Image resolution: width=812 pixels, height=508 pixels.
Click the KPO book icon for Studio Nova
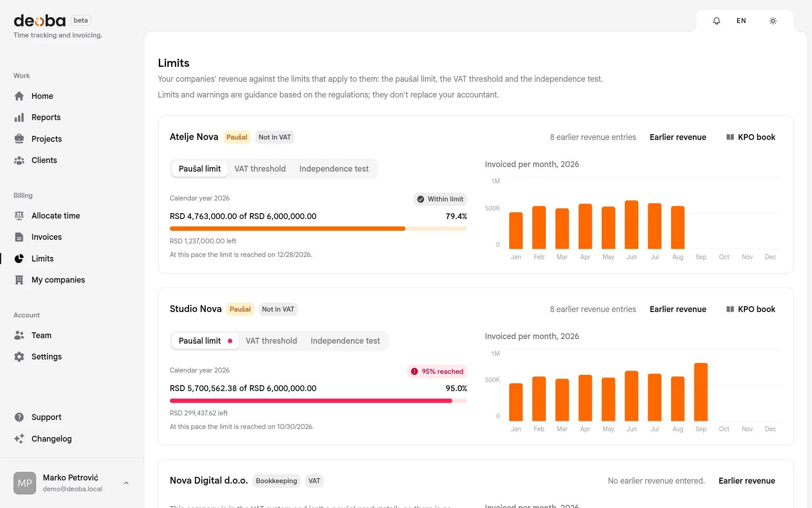click(730, 309)
